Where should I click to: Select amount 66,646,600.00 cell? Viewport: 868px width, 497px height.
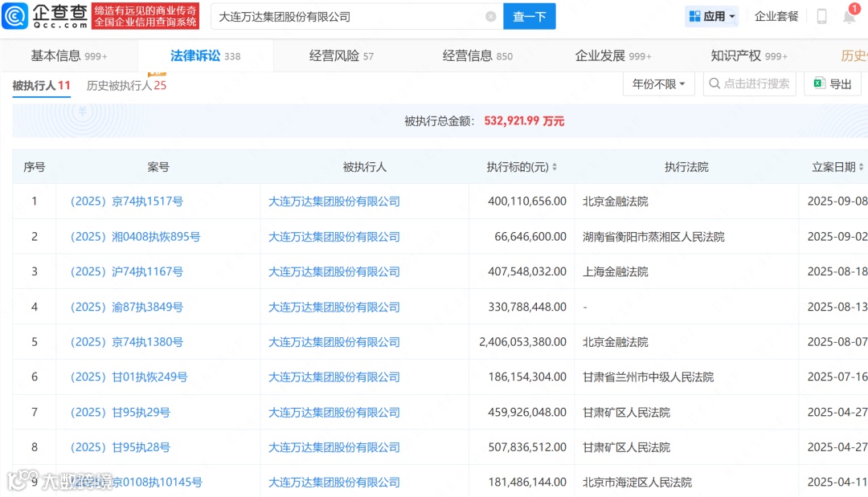[530, 237]
